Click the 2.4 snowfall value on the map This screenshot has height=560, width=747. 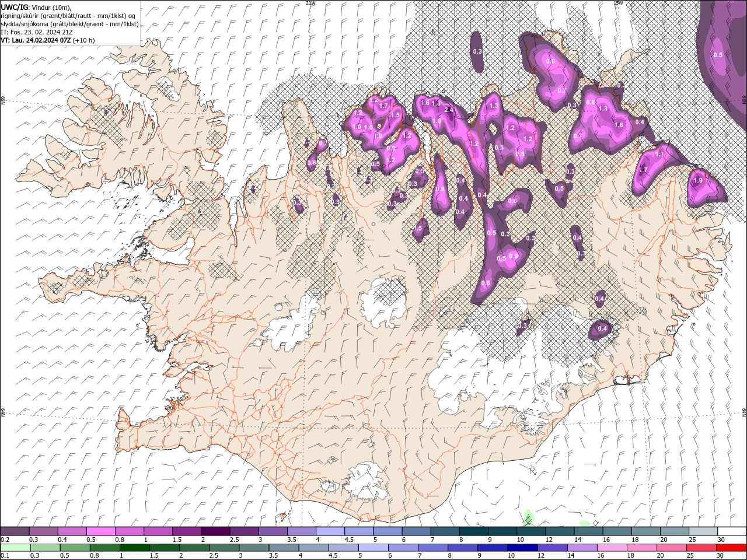pos(449,110)
